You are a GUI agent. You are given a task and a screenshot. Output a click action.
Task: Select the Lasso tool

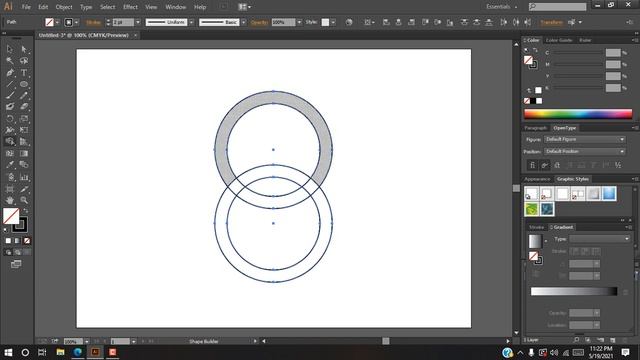(x=24, y=61)
